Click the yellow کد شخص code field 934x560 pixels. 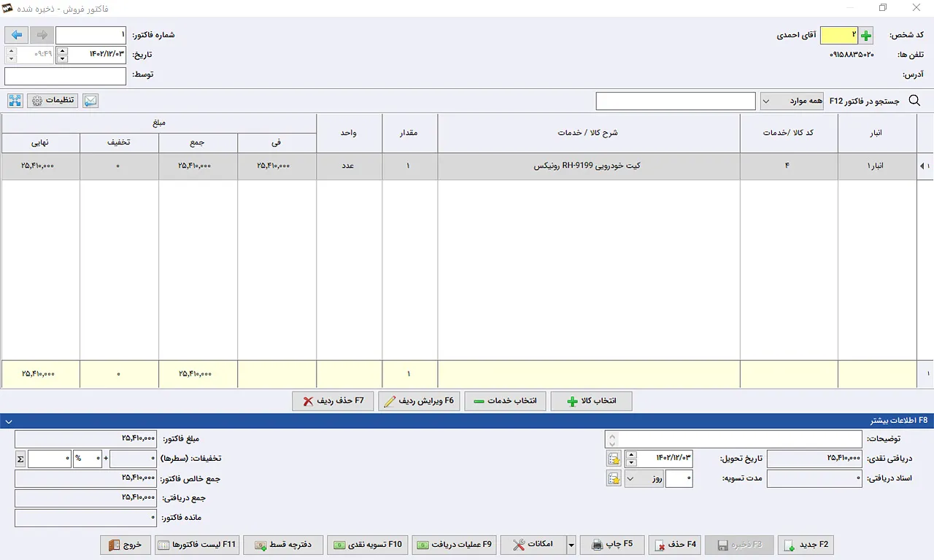(x=839, y=35)
